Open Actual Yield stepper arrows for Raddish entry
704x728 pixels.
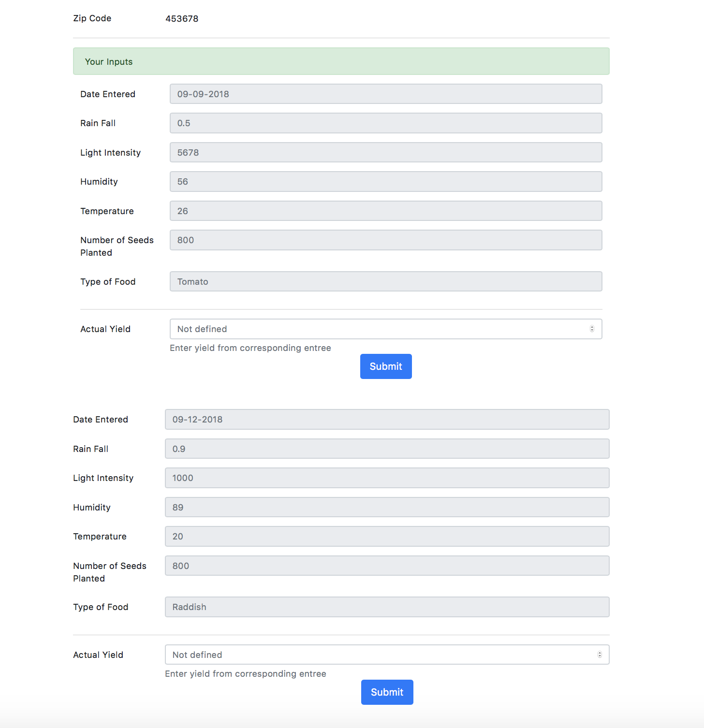600,655
